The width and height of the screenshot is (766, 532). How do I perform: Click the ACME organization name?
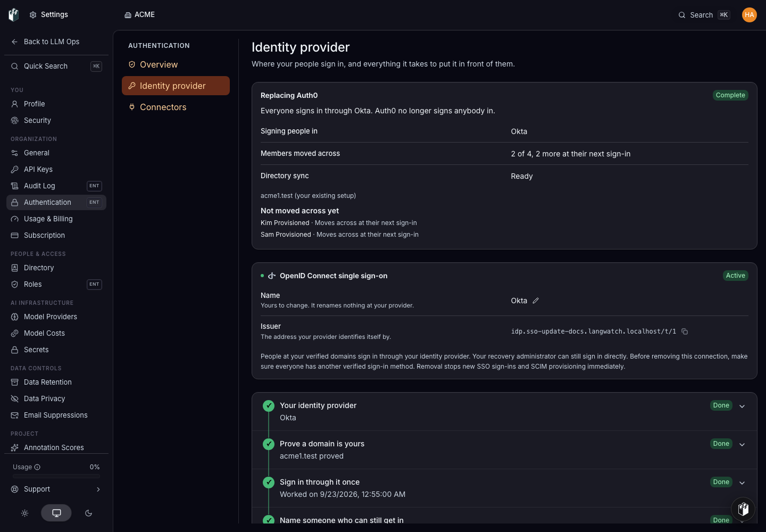coord(145,15)
